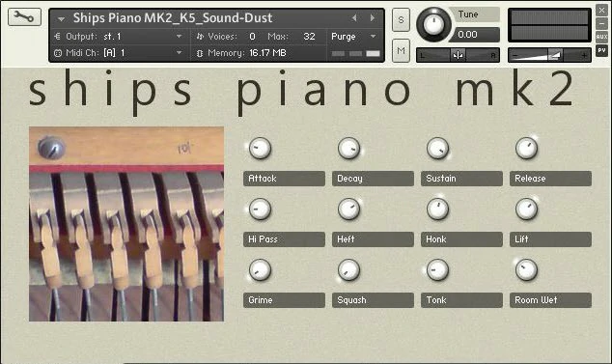Click the Grime label

click(x=284, y=300)
